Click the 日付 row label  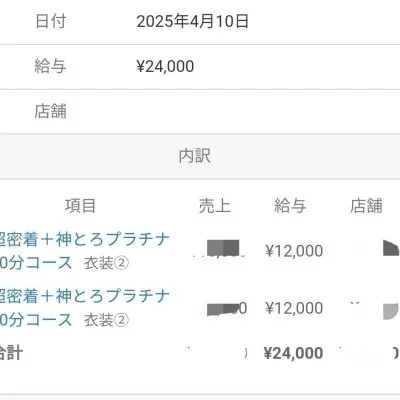click(x=51, y=22)
